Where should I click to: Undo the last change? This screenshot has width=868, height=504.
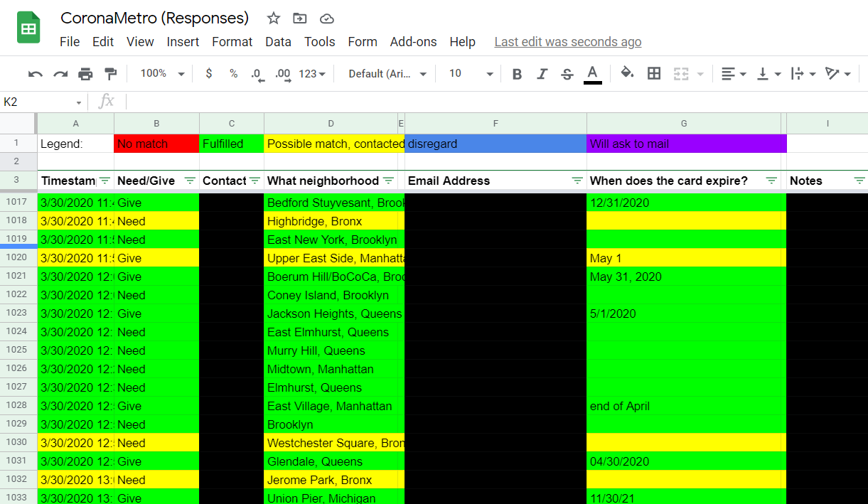coord(36,73)
